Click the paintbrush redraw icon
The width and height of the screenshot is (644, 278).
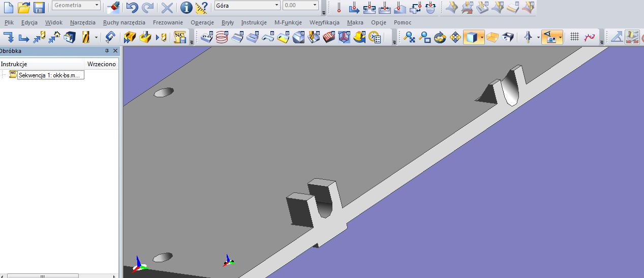pyautogui.click(x=113, y=7)
